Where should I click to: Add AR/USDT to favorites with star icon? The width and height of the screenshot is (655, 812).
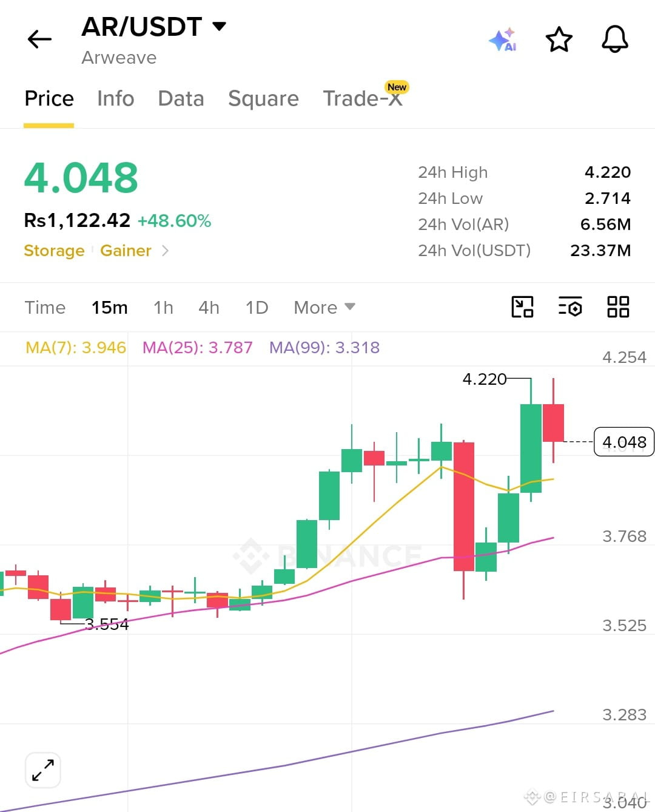pyautogui.click(x=559, y=39)
